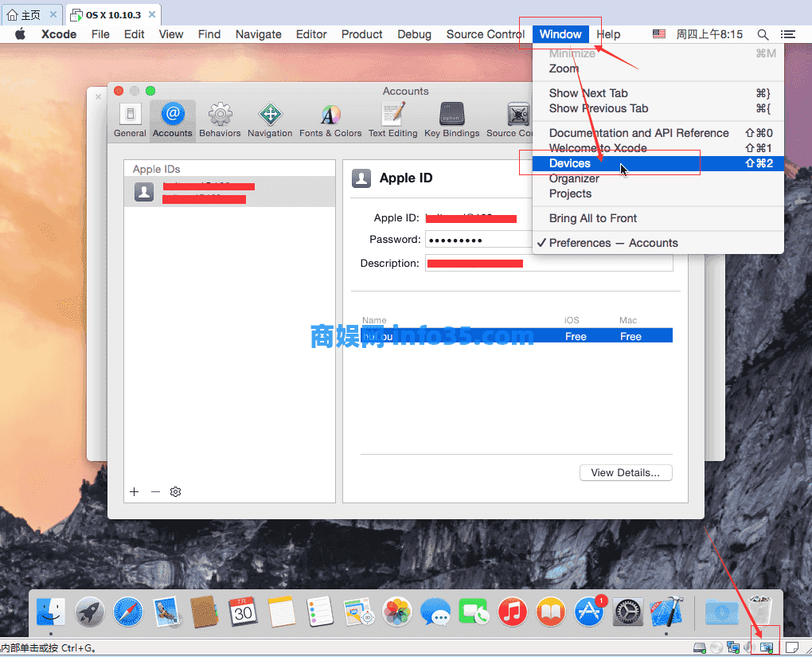Open the Debug menu

pos(414,34)
